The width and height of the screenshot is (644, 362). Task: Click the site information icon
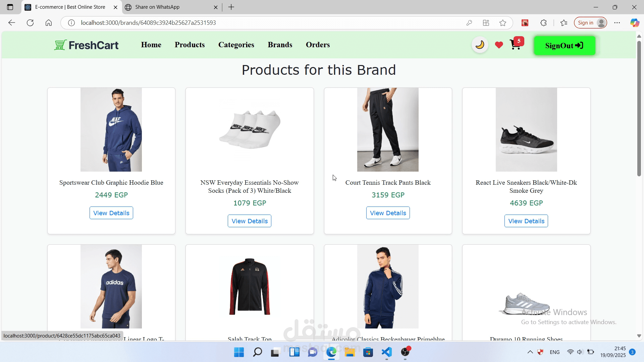[x=71, y=23]
